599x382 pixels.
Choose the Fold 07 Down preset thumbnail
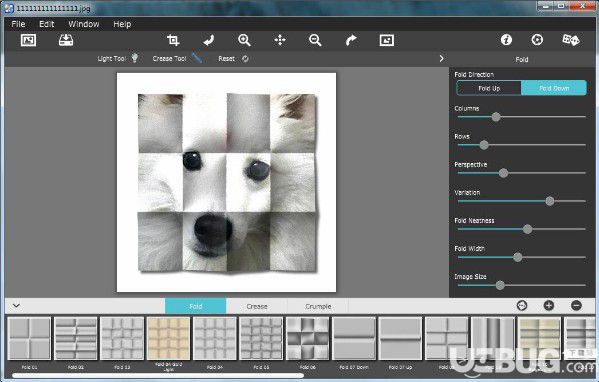[x=354, y=338]
